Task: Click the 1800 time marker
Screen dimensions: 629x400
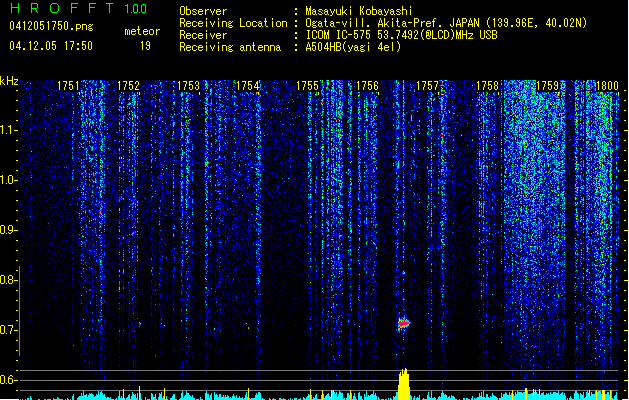Action: pyautogui.click(x=607, y=86)
